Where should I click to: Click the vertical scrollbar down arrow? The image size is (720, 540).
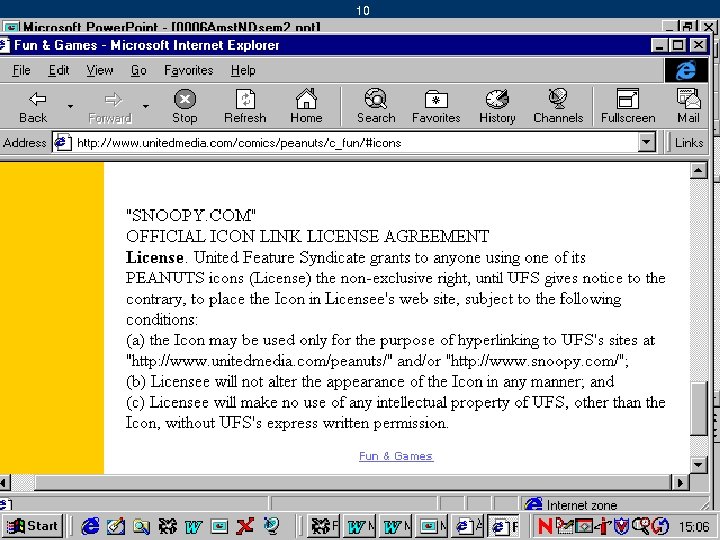(698, 465)
